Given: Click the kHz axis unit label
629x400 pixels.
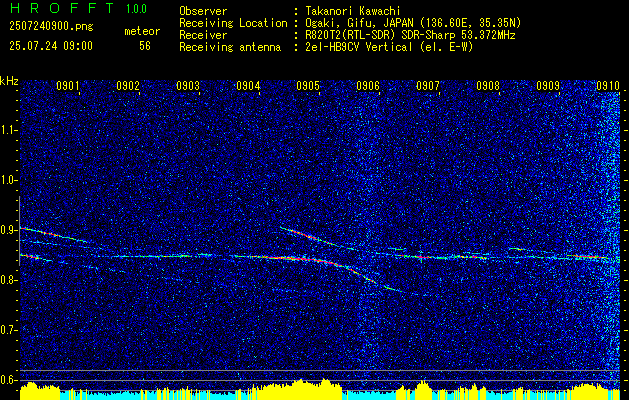Looking at the screenshot, I should pos(9,81).
